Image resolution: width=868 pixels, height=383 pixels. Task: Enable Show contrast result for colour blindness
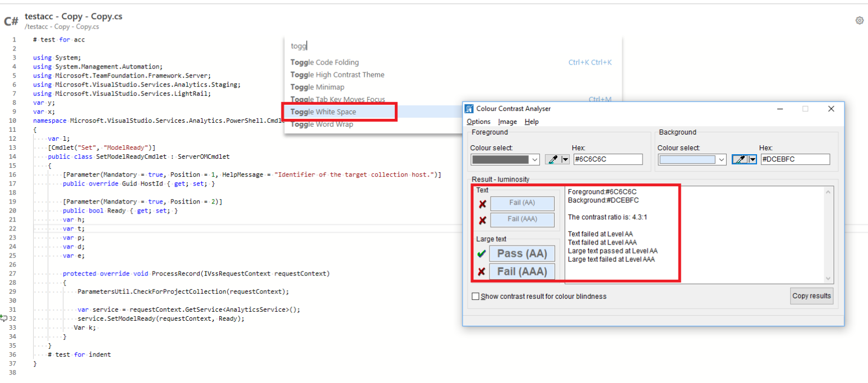pyautogui.click(x=476, y=296)
